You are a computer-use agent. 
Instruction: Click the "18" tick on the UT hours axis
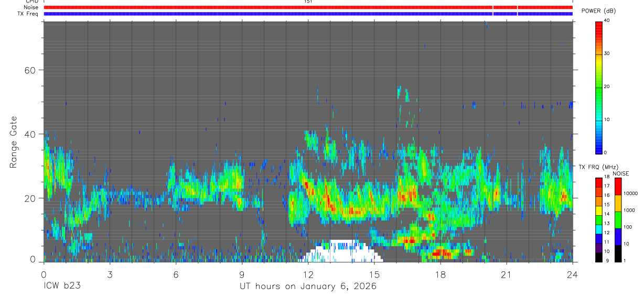[x=441, y=274]
